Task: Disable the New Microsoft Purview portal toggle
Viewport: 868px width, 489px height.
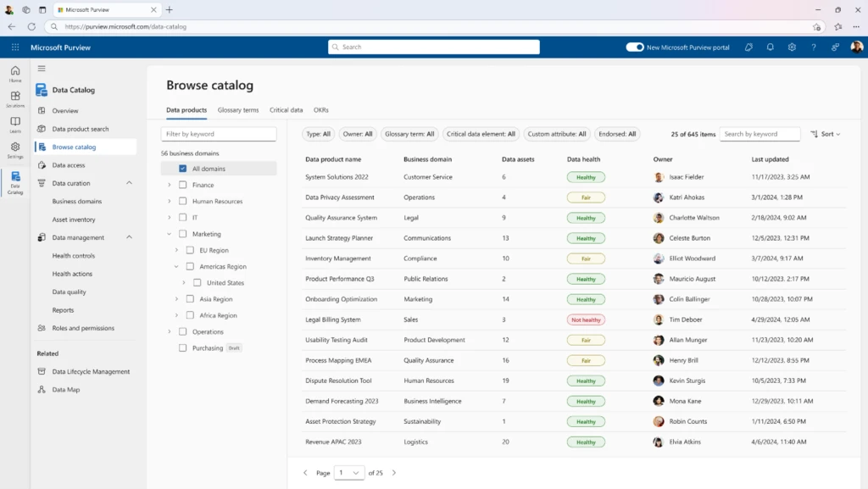Action: (x=634, y=47)
